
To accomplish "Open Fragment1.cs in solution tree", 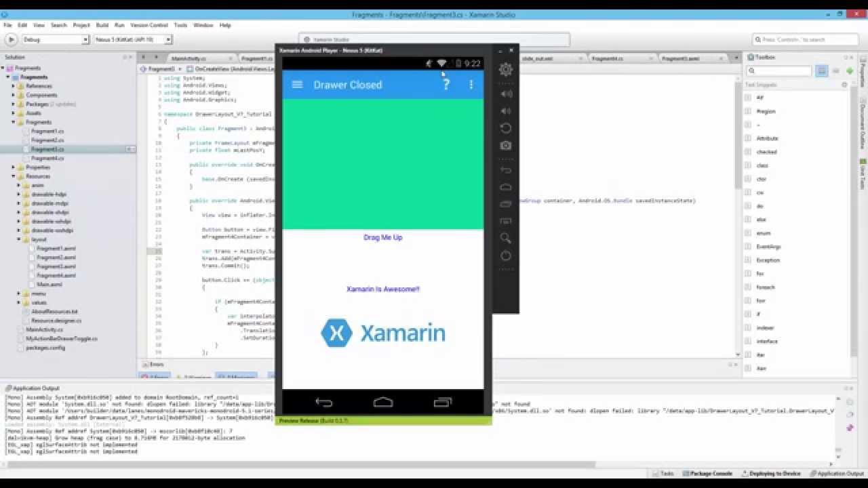I will point(47,131).
